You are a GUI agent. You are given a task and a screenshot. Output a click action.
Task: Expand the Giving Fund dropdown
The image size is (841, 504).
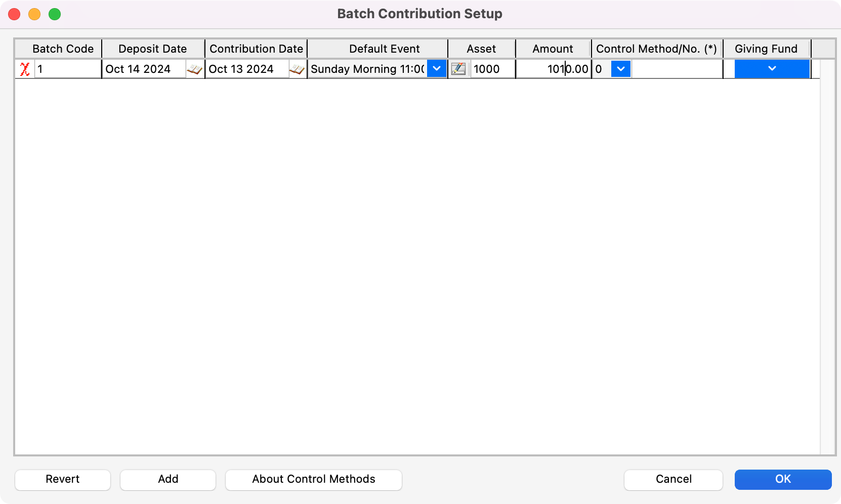pyautogui.click(x=772, y=69)
